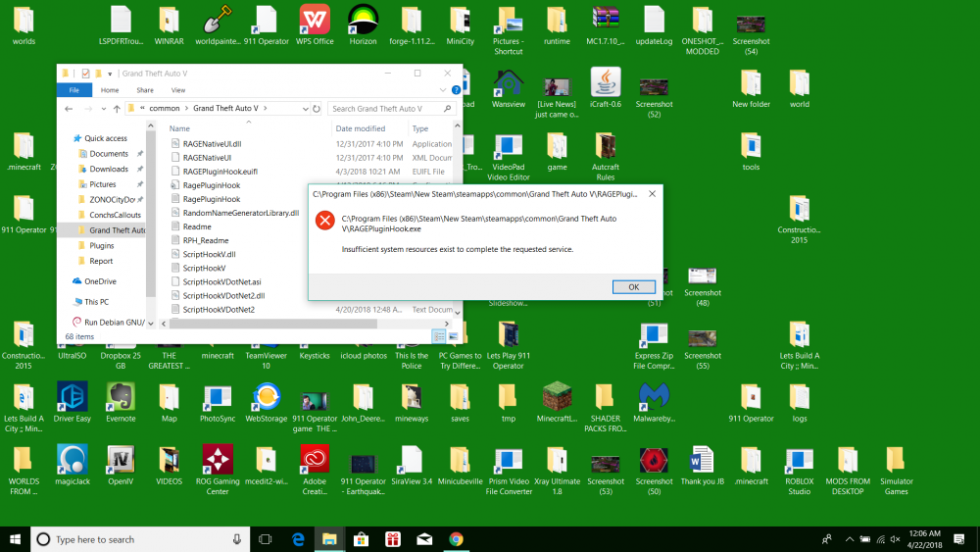Show hidden system tray icons

point(850,539)
